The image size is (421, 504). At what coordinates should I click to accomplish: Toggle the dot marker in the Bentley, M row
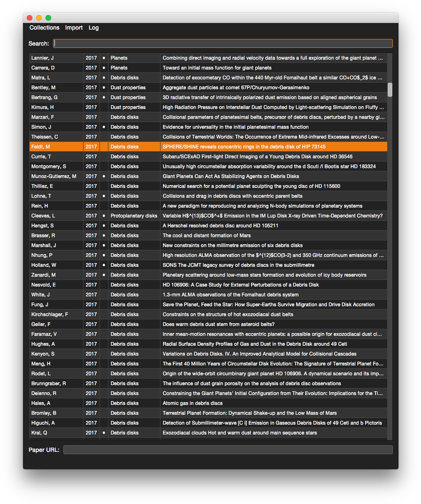pyautogui.click(x=104, y=87)
